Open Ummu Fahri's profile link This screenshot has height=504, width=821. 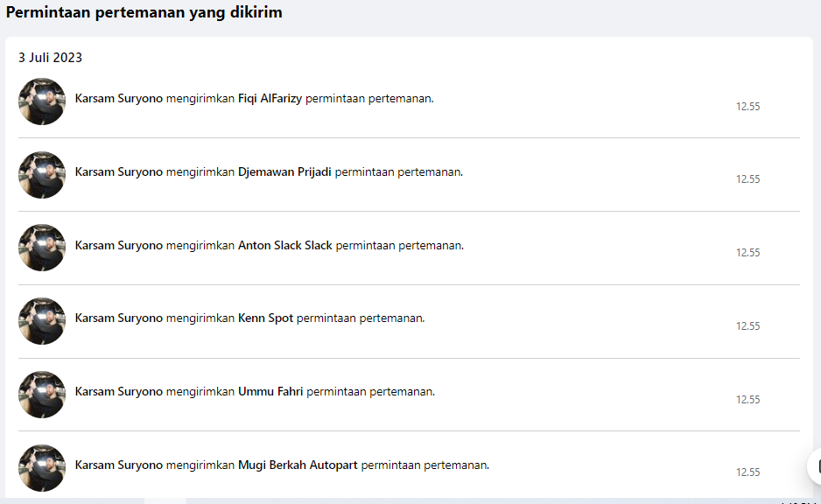tap(270, 392)
